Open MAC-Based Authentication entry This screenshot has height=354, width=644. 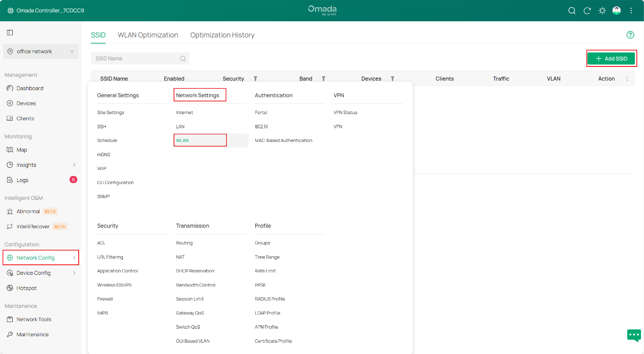click(284, 140)
